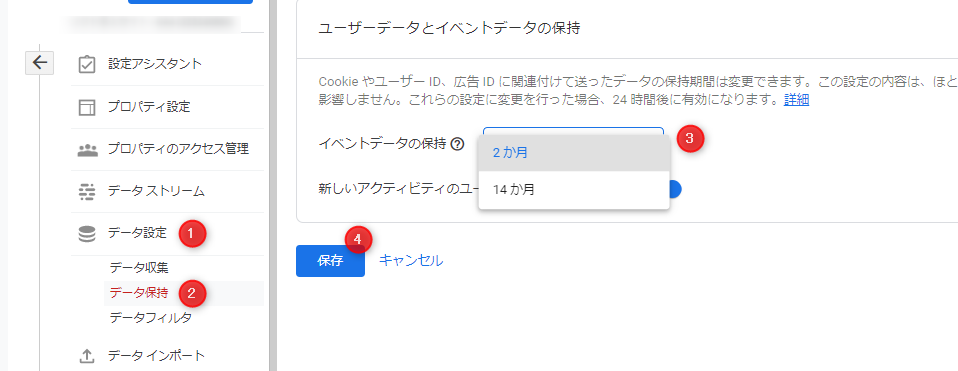Click the property settings layout icon
This screenshot has height=371, width=958.
coord(87,108)
